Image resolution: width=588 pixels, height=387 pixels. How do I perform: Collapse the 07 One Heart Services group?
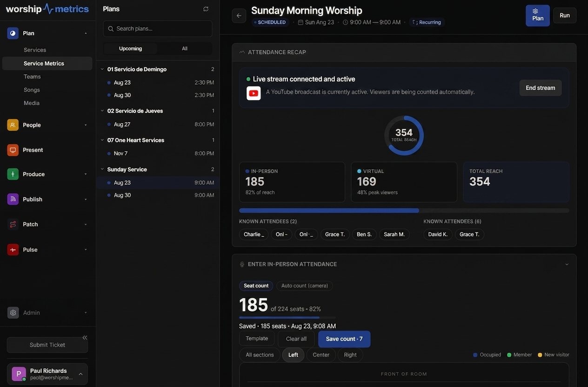pyautogui.click(x=102, y=140)
